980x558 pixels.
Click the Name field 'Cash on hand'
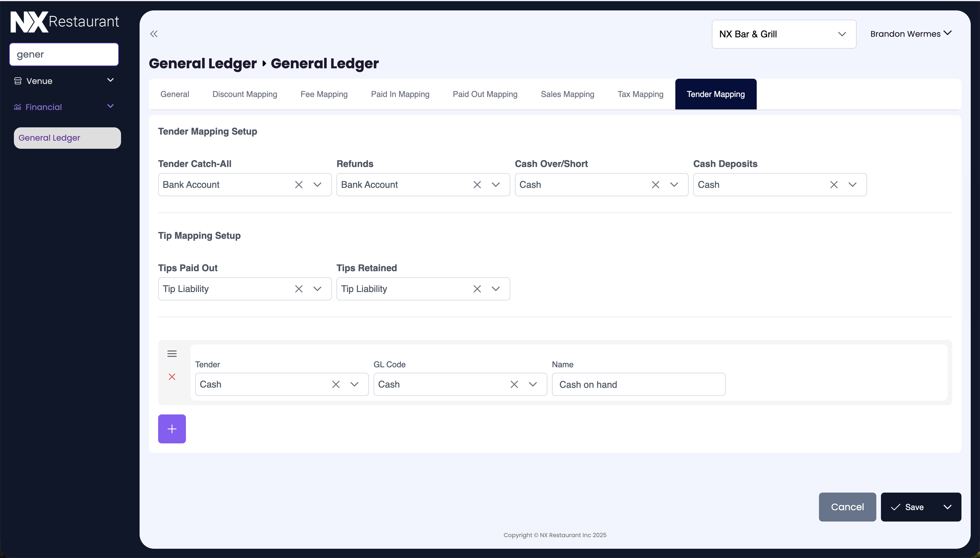pos(638,384)
